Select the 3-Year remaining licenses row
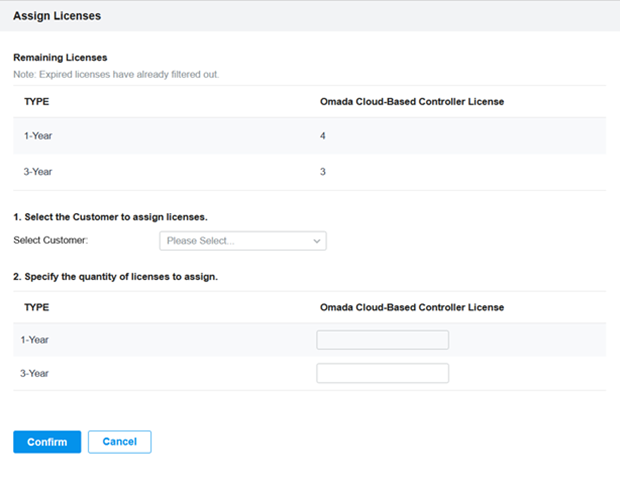Screen dimensions: 620x477 click(x=309, y=172)
